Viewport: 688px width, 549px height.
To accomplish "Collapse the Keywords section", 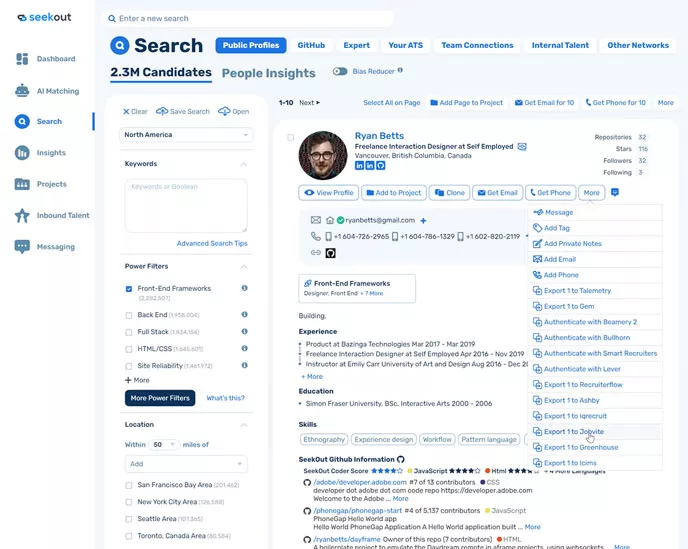I will point(244,164).
